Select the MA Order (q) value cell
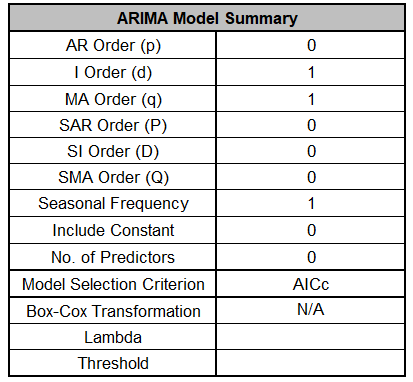Image resolution: width=413 pixels, height=382 pixels. [311, 99]
